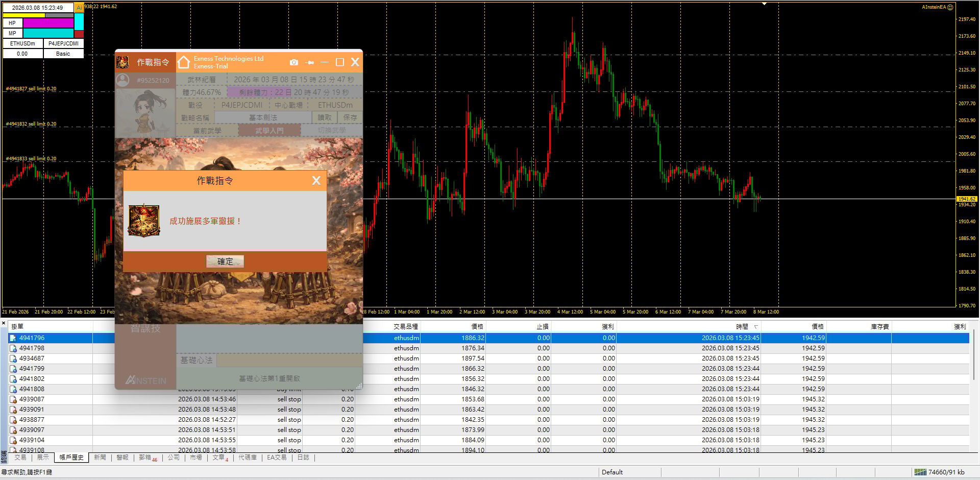The width and height of the screenshot is (980, 480).
Task: Click the battle-flag emblem in the message dialog
Action: coord(144,221)
